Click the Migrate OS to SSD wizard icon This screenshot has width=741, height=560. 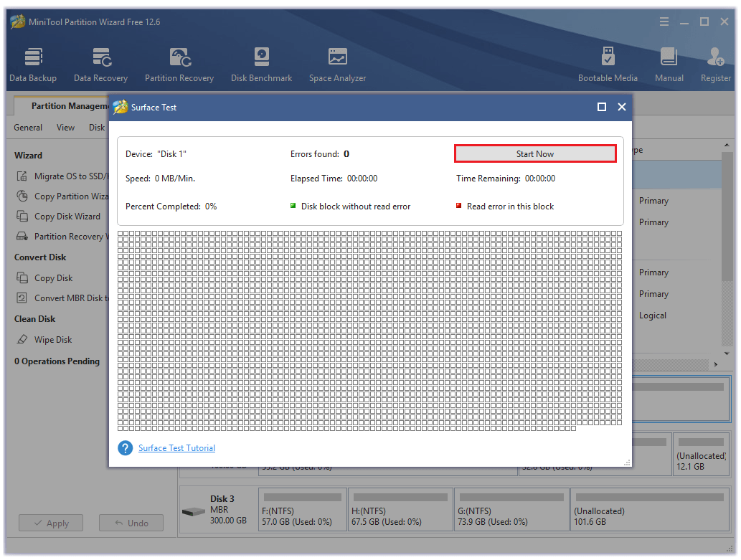coord(22,176)
